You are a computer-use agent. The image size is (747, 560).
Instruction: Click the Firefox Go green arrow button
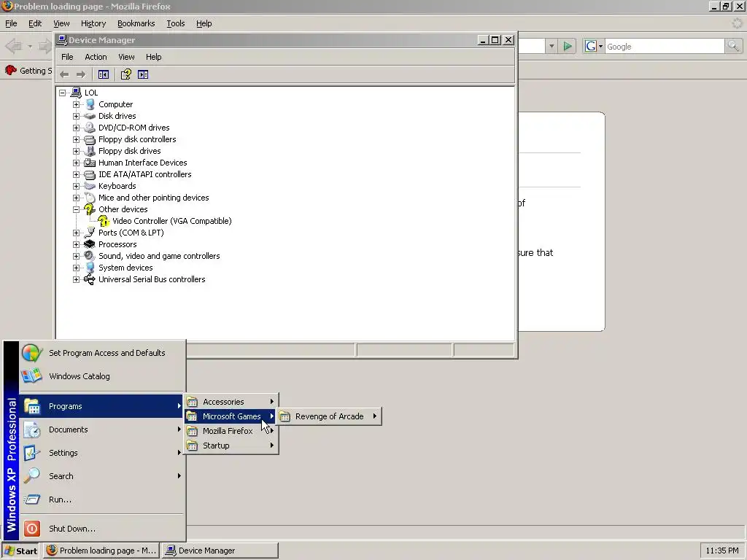pyautogui.click(x=568, y=46)
